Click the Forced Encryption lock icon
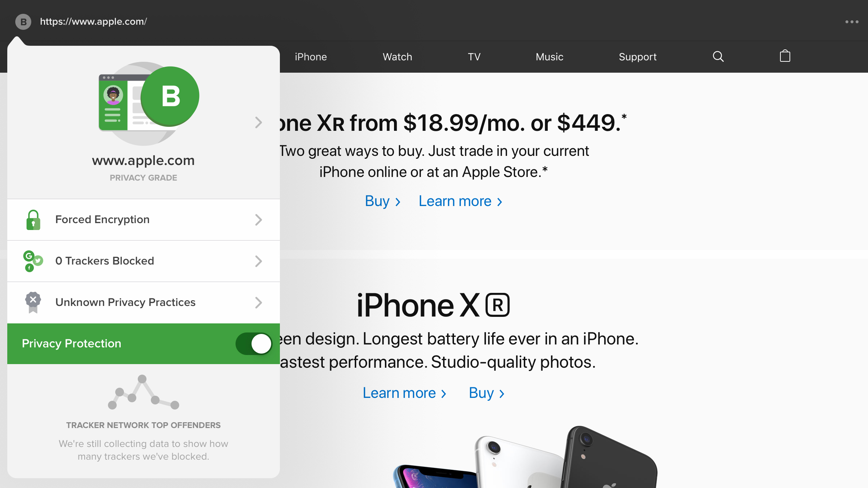Image resolution: width=868 pixels, height=488 pixels. pyautogui.click(x=33, y=219)
